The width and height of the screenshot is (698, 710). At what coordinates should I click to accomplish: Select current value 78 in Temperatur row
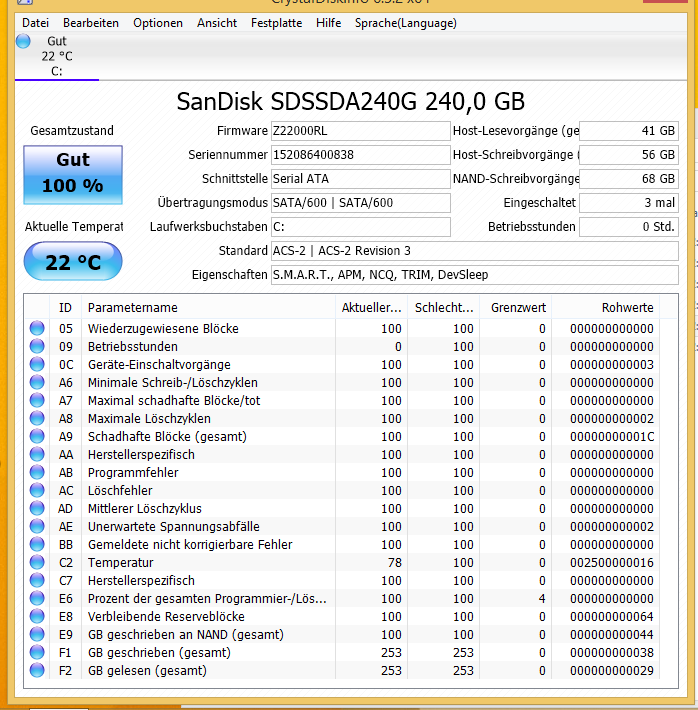coord(395,562)
